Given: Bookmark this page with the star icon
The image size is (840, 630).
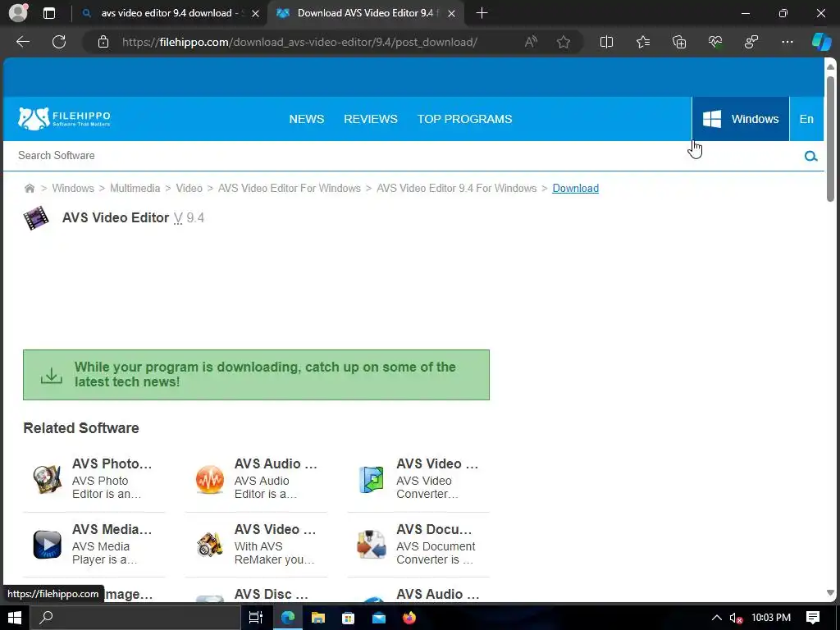Looking at the screenshot, I should coord(563,42).
